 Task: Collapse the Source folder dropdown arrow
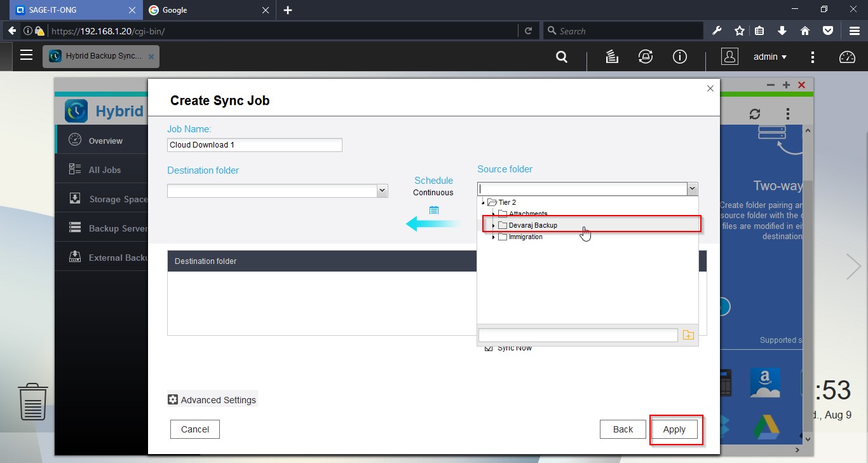pyautogui.click(x=692, y=189)
